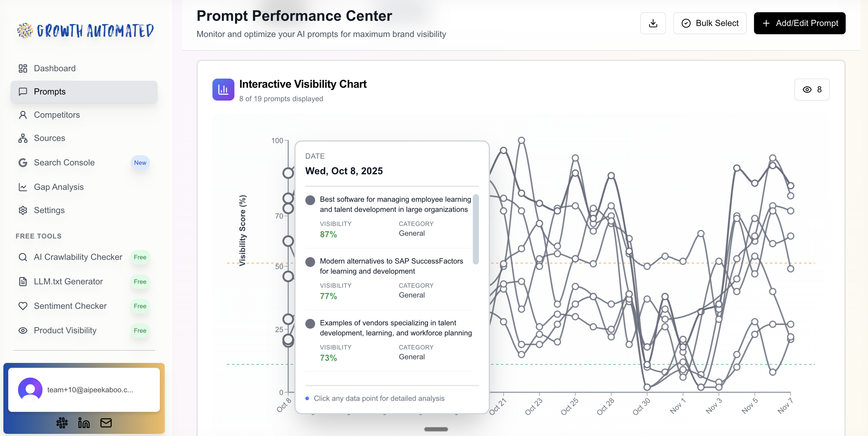Click the download export icon button
This screenshot has height=436, width=868.
653,23
